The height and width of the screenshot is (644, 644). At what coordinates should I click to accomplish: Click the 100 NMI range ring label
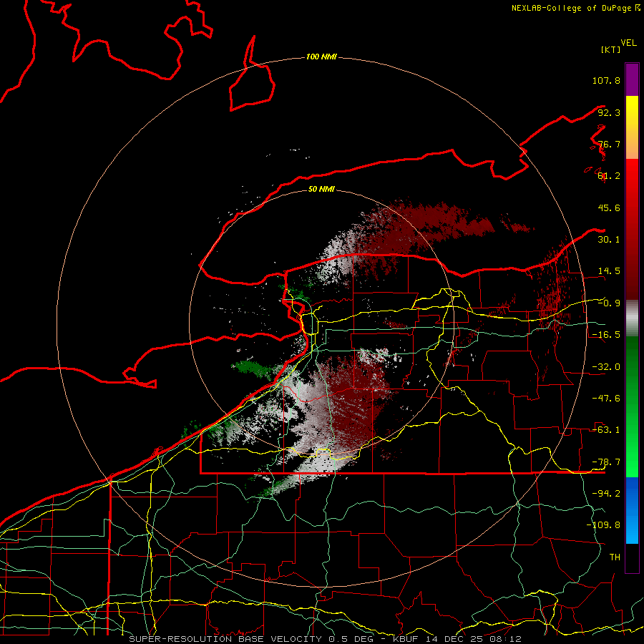(321, 57)
